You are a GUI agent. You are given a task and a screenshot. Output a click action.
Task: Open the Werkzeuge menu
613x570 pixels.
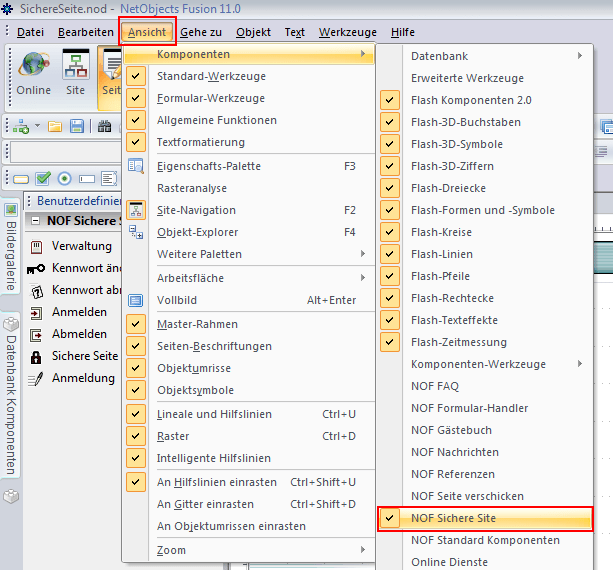point(348,32)
